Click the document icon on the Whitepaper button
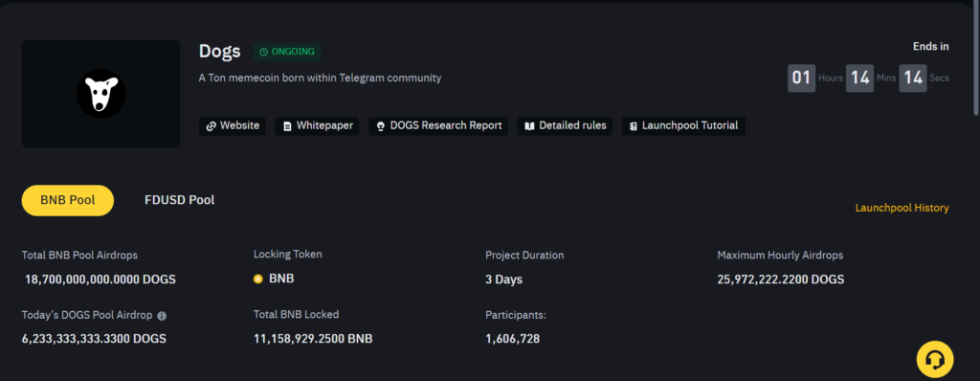Image resolution: width=980 pixels, height=381 pixels. pyautogui.click(x=287, y=126)
